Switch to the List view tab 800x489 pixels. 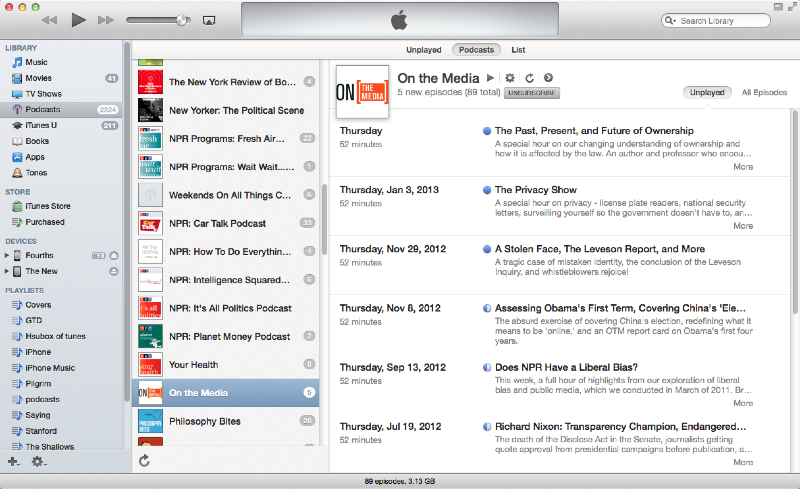pos(518,50)
